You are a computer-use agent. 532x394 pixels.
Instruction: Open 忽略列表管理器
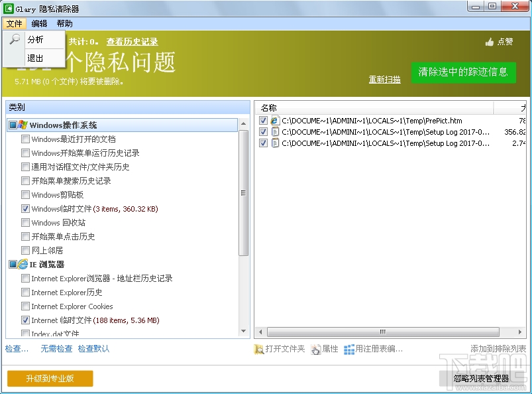point(481,378)
